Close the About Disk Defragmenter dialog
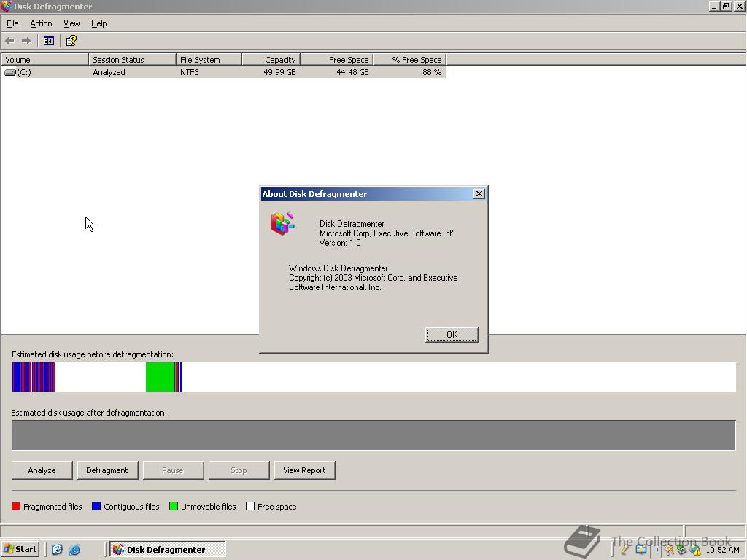 479,194
